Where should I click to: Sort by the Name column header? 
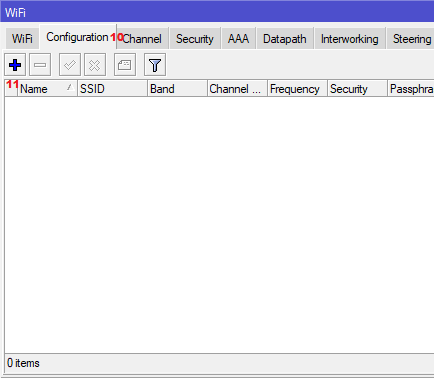[x=47, y=89]
